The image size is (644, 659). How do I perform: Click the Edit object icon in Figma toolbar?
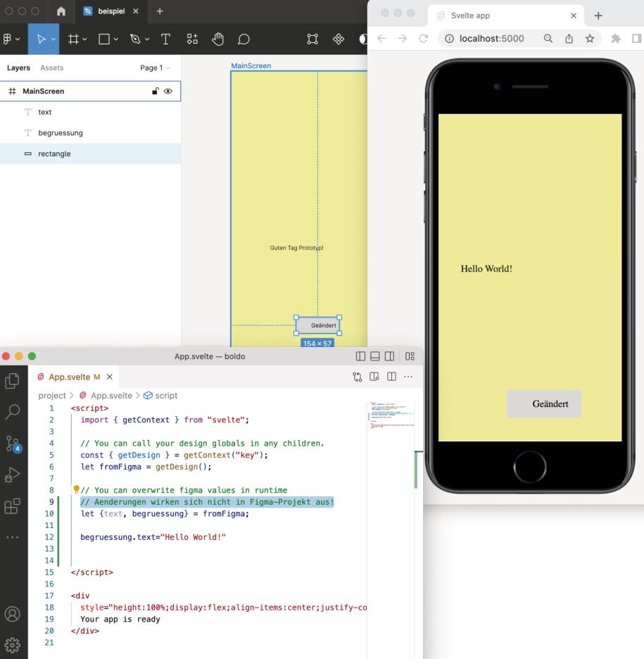[312, 39]
